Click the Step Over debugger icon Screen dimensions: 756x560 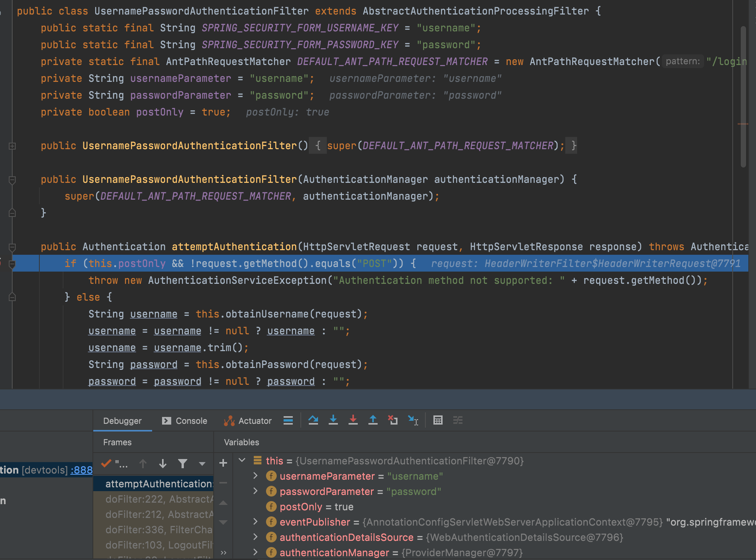(313, 420)
